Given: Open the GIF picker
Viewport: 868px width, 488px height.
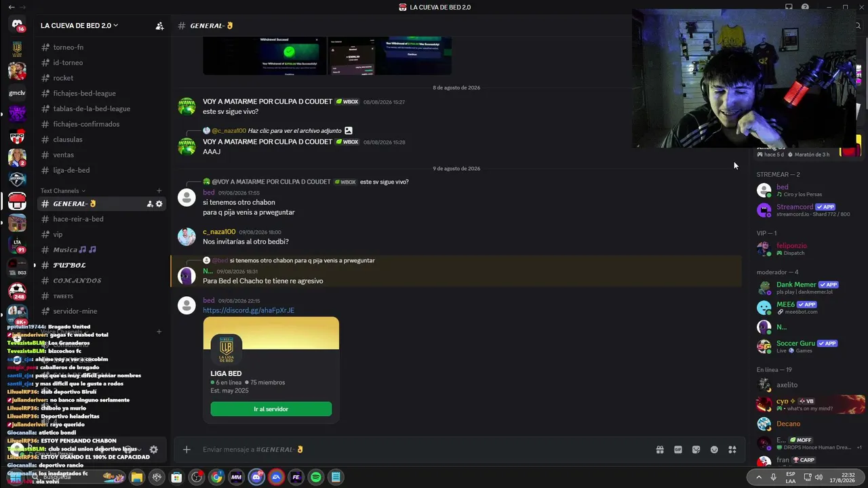Looking at the screenshot, I should tap(678, 449).
